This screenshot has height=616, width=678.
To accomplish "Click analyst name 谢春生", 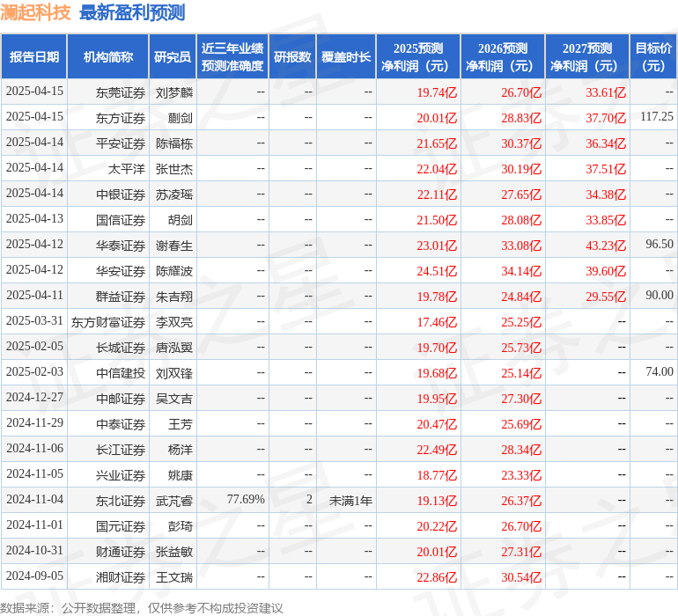I will pyautogui.click(x=173, y=246).
